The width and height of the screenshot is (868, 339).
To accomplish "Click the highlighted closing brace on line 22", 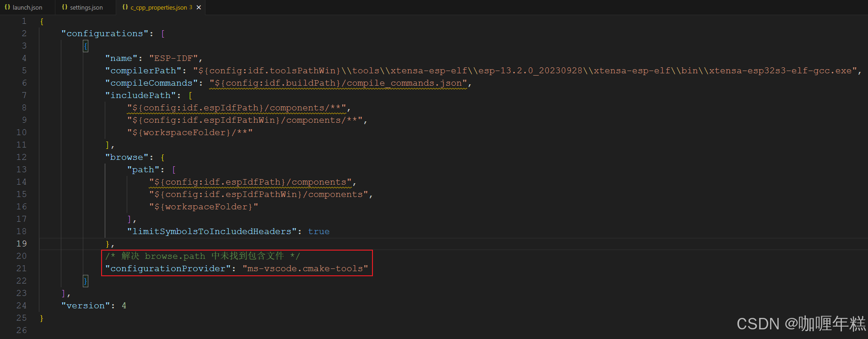I will (86, 281).
